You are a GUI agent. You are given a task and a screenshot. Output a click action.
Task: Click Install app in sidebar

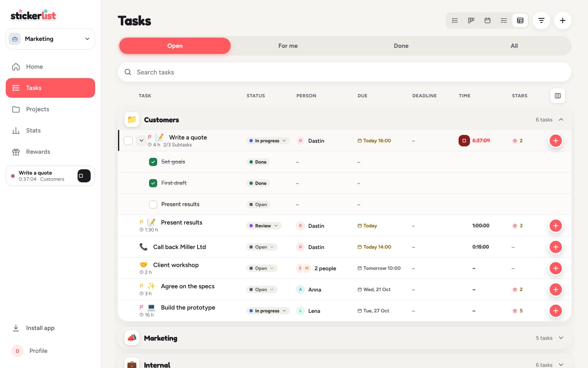pos(50,328)
